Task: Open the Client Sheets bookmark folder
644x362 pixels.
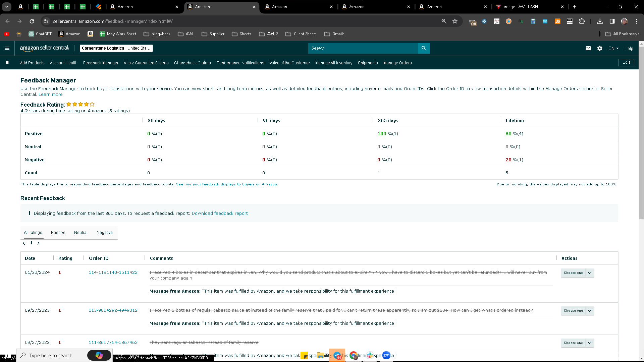Action: tap(301, 34)
